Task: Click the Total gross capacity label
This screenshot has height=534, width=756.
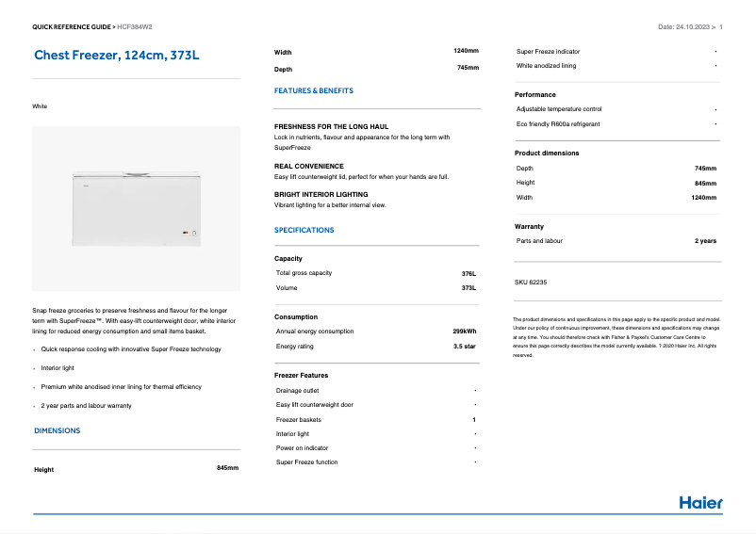Action: (304, 273)
